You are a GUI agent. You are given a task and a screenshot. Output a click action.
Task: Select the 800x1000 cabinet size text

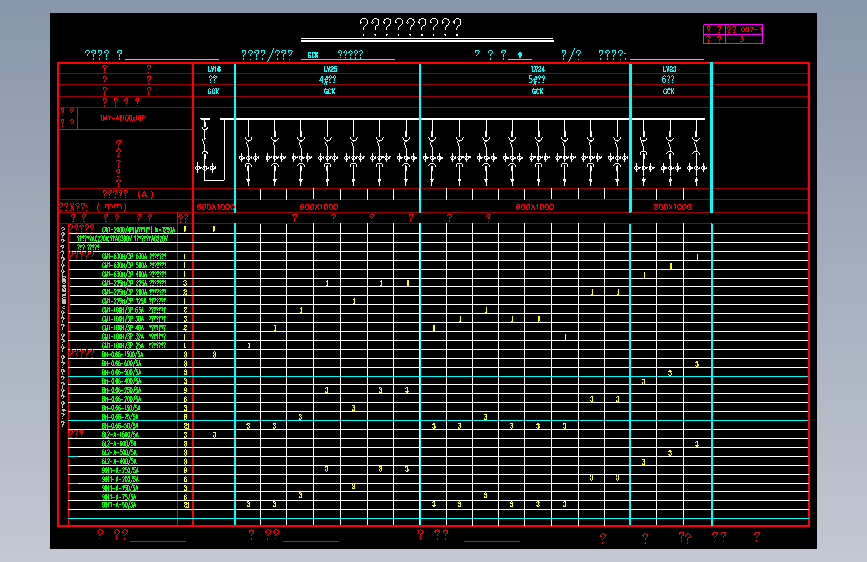coord(672,207)
